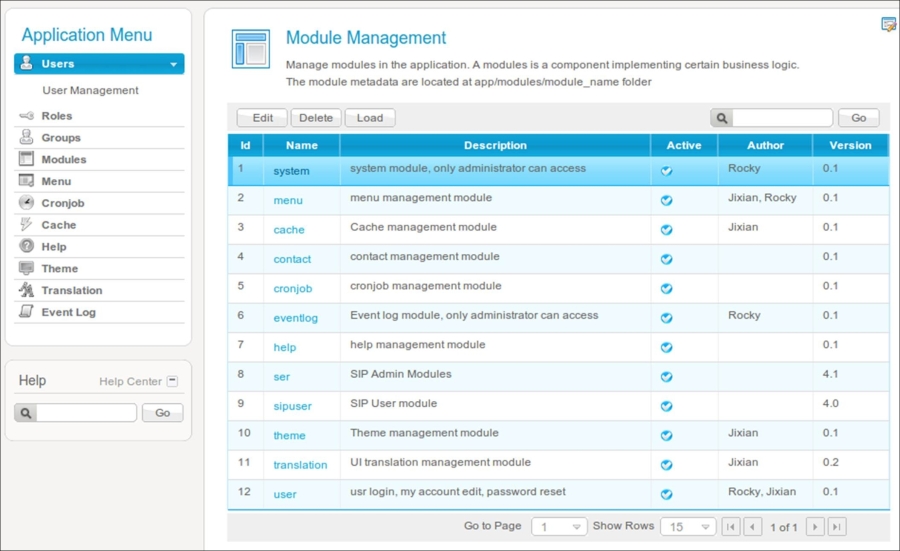Click the module search input field

781,118
